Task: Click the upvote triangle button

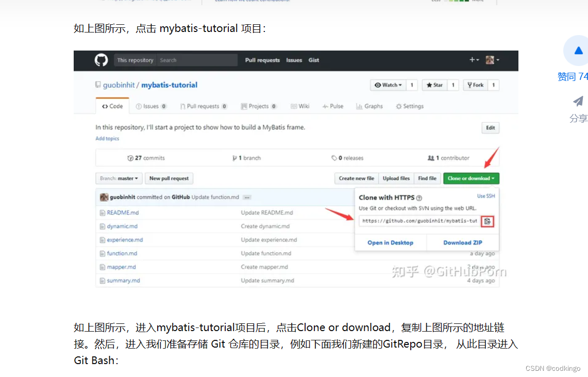Action: tap(578, 51)
